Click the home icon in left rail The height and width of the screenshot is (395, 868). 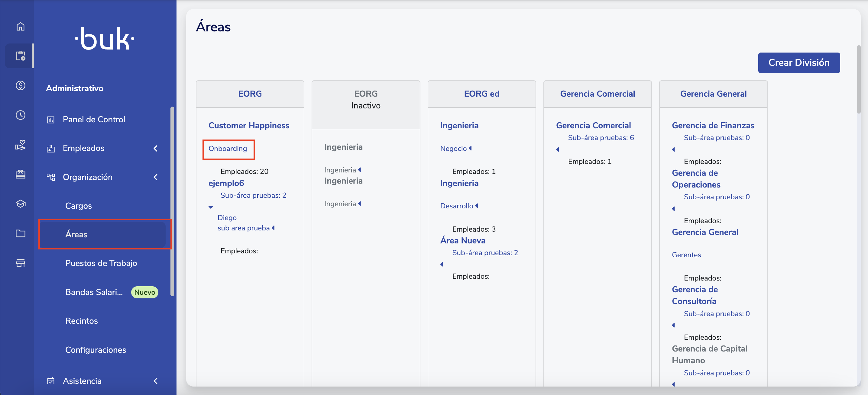(x=21, y=26)
